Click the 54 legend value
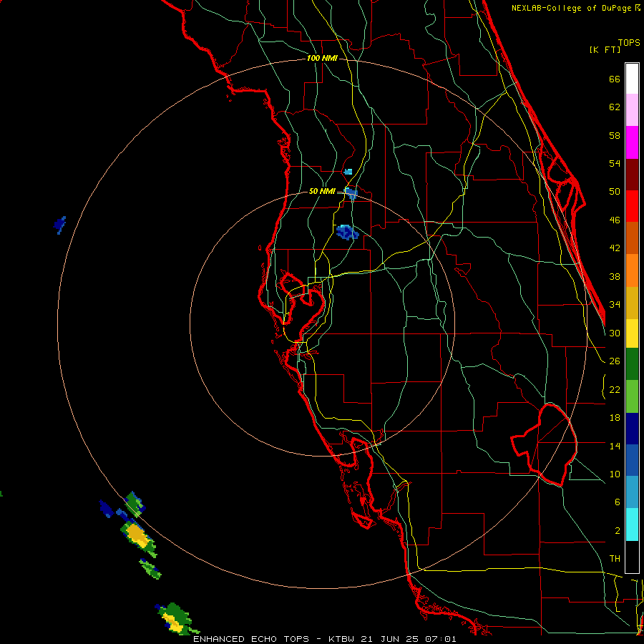The height and width of the screenshot is (644, 644). 615,163
